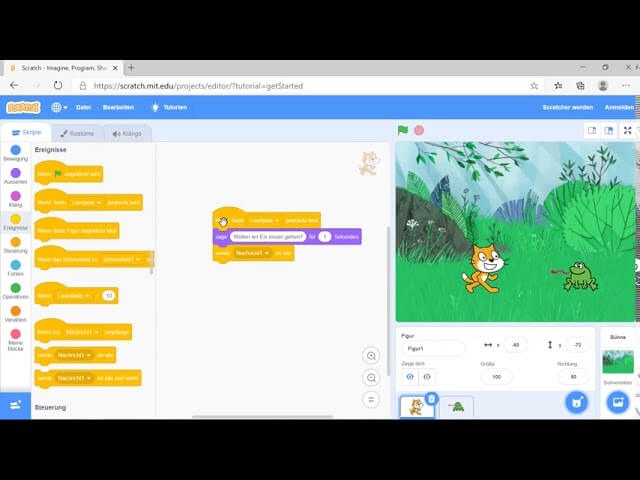
Task: Switch to the Skripte tab
Action: point(26,132)
